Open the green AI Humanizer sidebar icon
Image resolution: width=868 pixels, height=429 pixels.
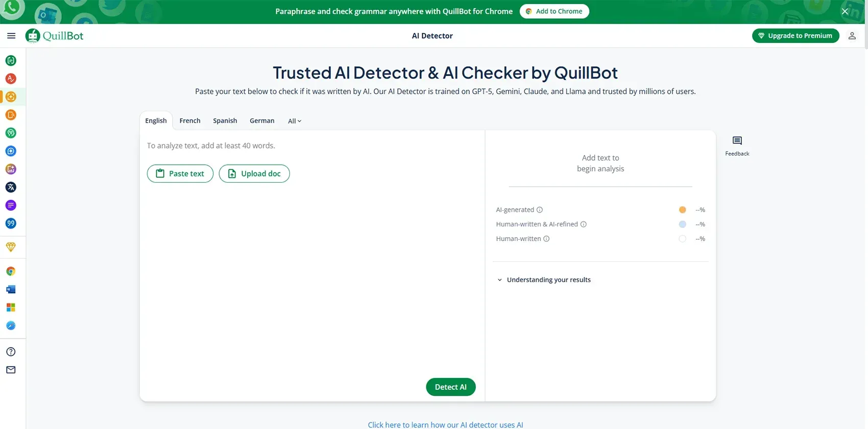11,133
